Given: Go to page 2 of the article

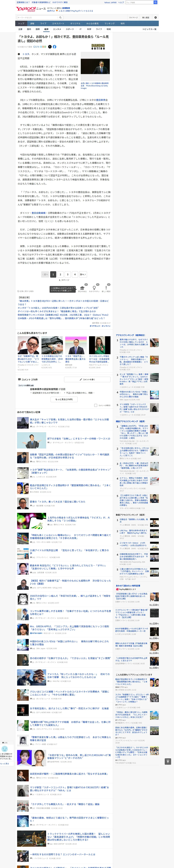Looking at the screenshot, I should 60,274.
